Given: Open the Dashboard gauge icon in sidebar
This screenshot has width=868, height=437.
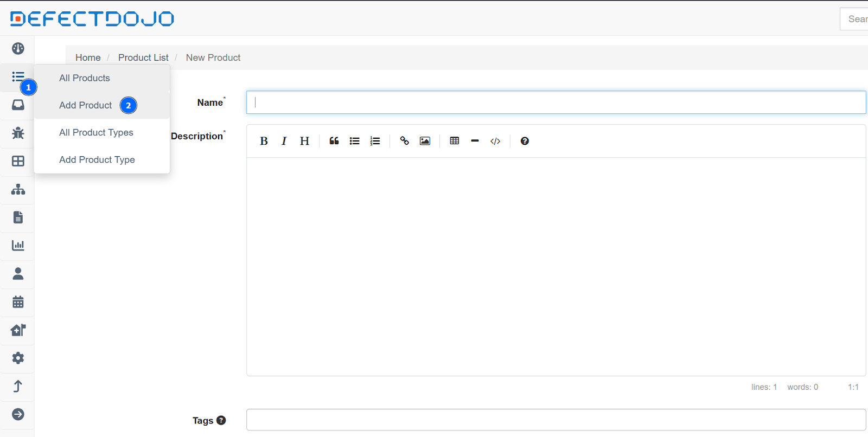Looking at the screenshot, I should click(18, 49).
